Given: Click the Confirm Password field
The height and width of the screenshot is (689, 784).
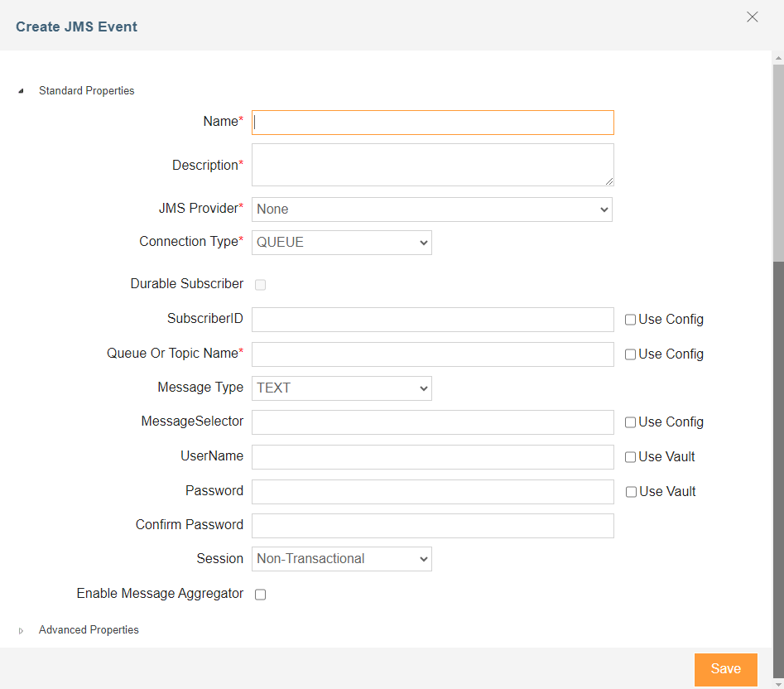Looking at the screenshot, I should (432, 526).
